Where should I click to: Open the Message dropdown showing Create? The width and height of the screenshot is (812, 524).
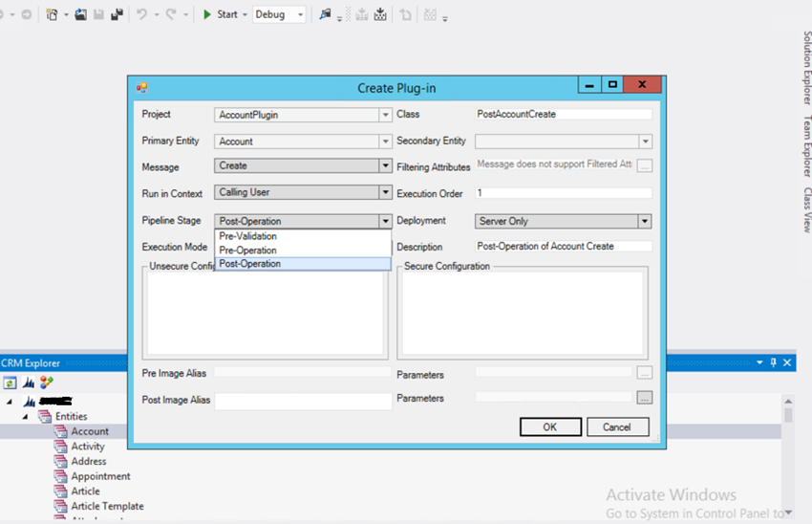[385, 166]
